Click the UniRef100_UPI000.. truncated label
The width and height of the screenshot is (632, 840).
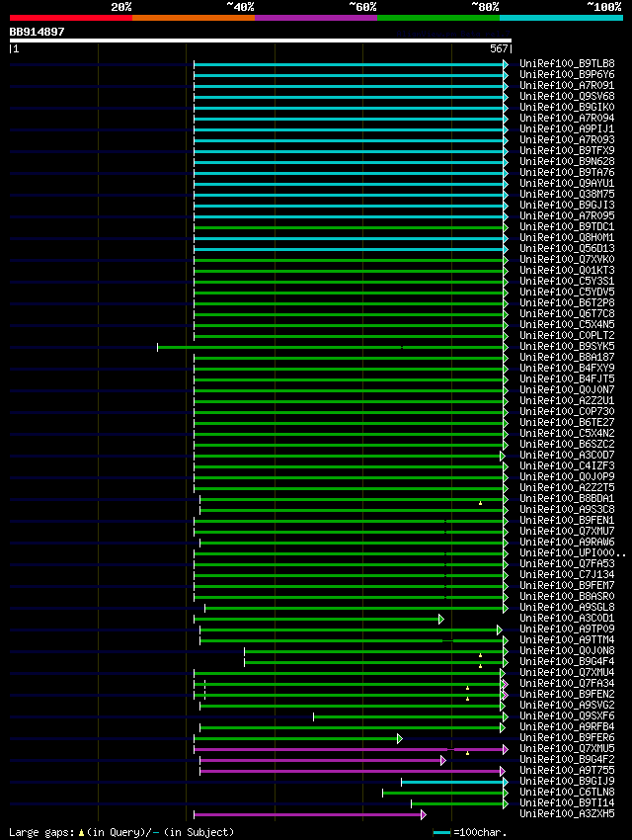(x=573, y=552)
